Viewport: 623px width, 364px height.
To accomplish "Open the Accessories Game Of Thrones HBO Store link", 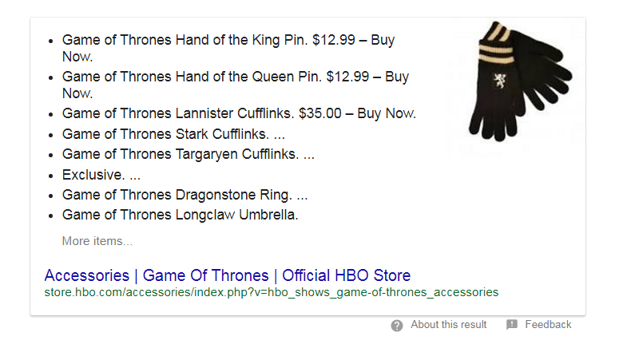I will 228,275.
